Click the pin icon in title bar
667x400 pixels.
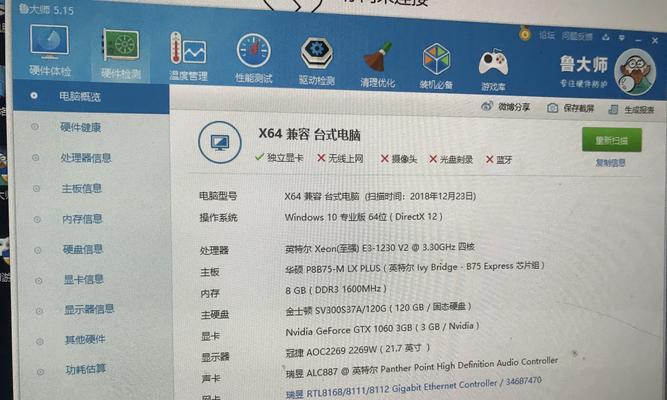pyautogui.click(x=606, y=37)
